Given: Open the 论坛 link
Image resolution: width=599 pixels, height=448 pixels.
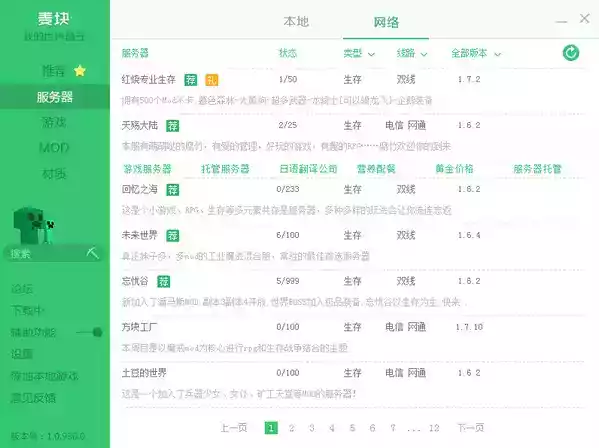Looking at the screenshot, I should coord(22,289).
